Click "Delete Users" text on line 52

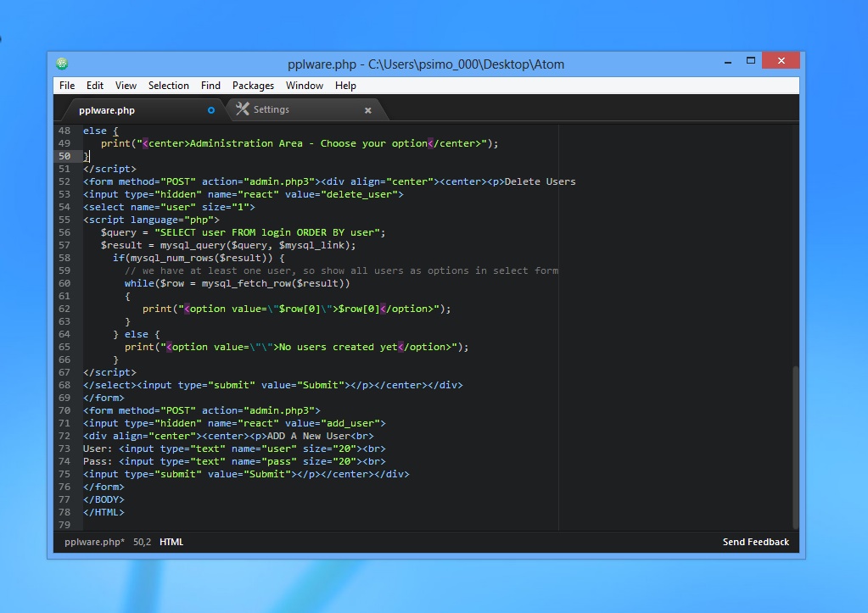tap(540, 181)
